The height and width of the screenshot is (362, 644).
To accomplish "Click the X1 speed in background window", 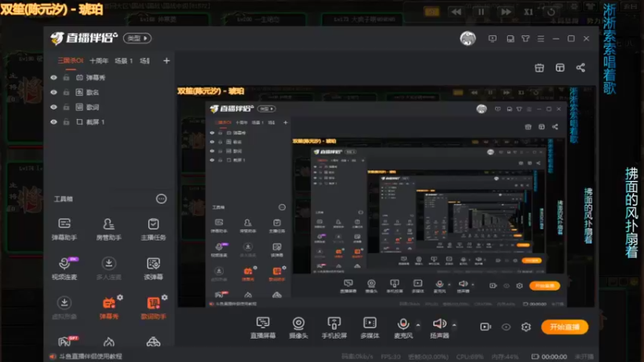I will pyautogui.click(x=528, y=12).
